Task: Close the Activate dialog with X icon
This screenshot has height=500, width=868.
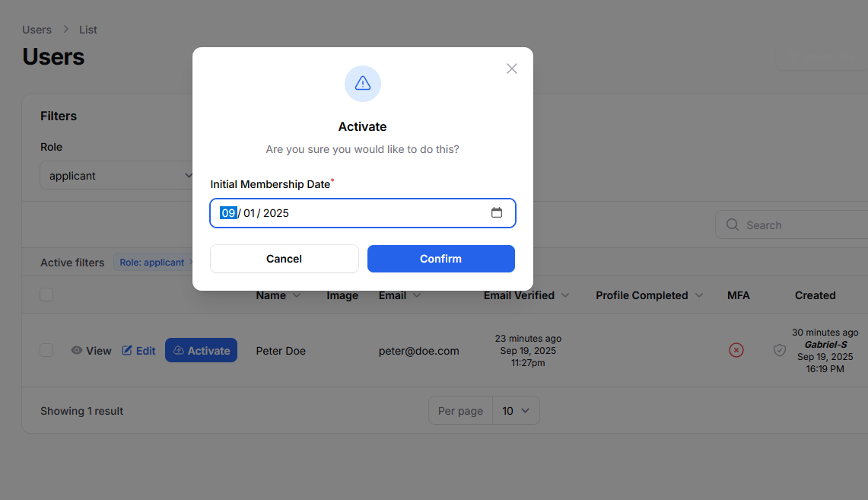Action: tap(512, 68)
